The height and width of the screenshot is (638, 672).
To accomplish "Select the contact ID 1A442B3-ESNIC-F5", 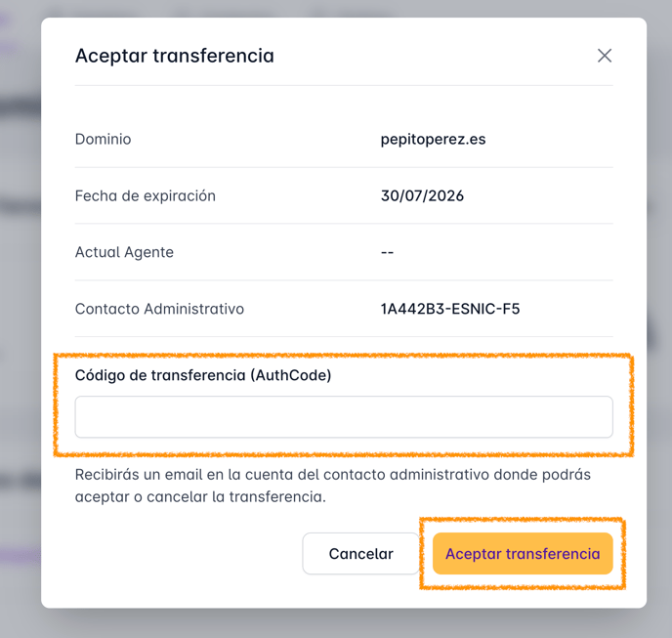I will tap(450, 309).
